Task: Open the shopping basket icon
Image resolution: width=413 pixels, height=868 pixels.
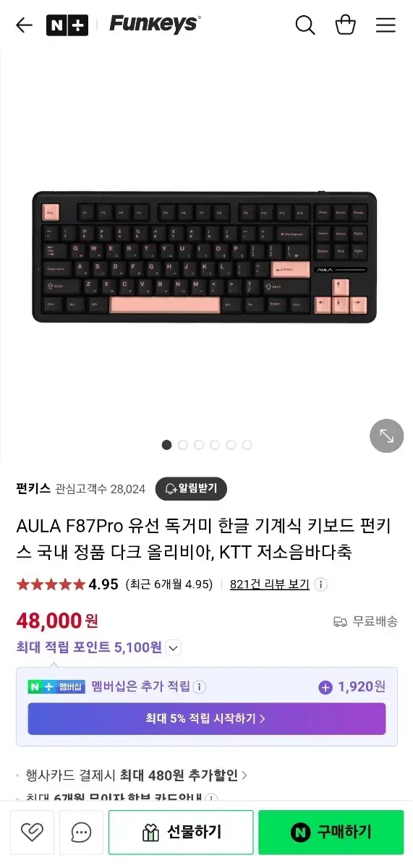Action: 346,25
